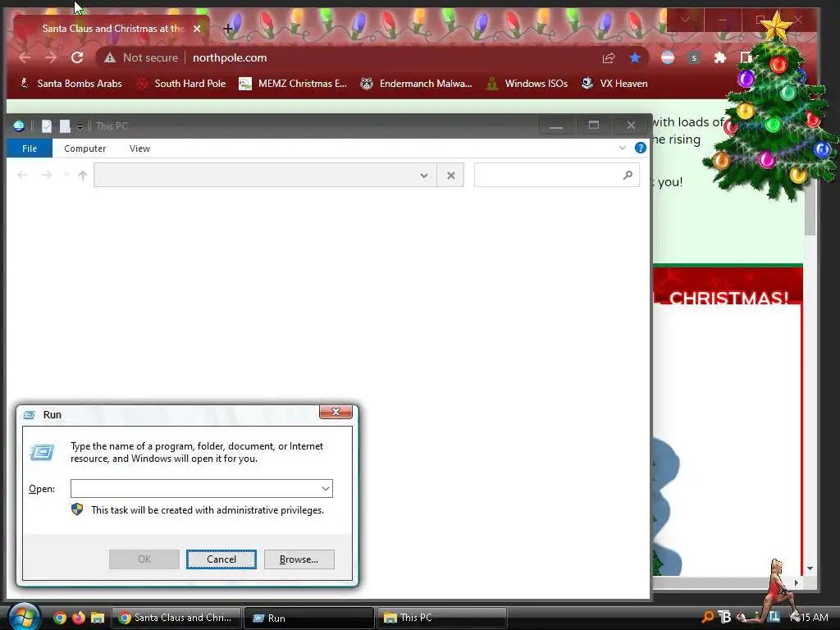Open the VX Heaven bookmark

614,84
